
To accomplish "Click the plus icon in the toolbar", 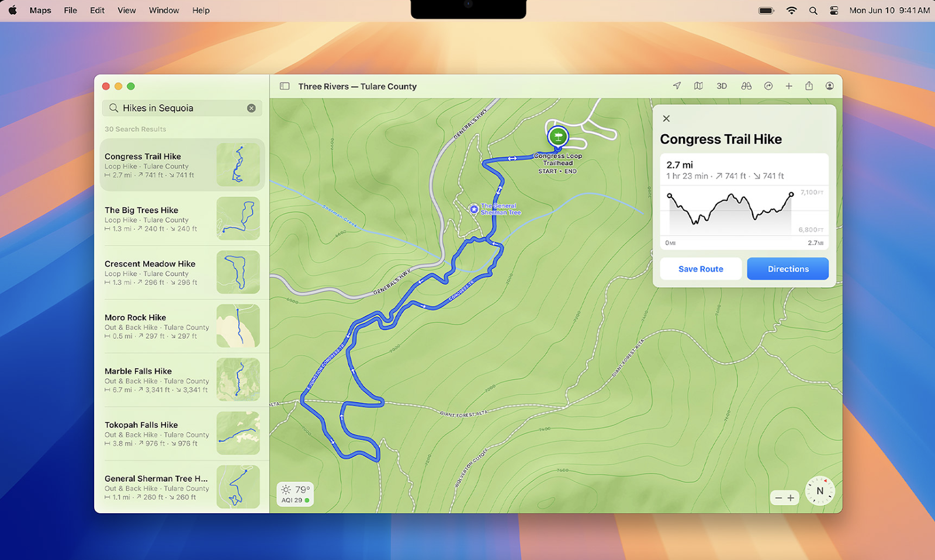I will [789, 86].
